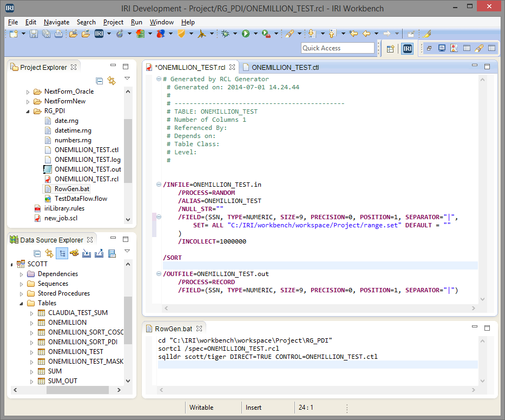Toggle Link with Editor in Project Explorer

(112, 81)
